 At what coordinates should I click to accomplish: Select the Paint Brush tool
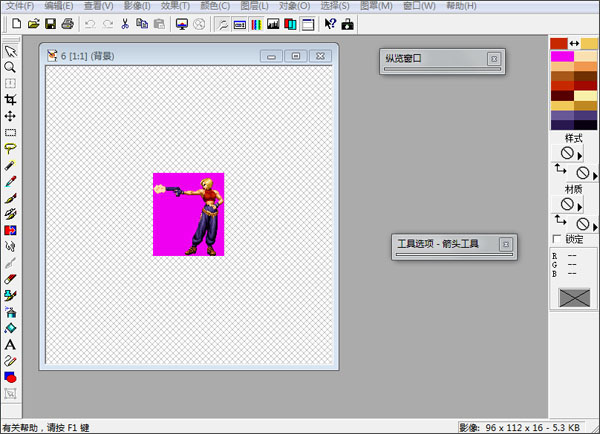[10, 197]
